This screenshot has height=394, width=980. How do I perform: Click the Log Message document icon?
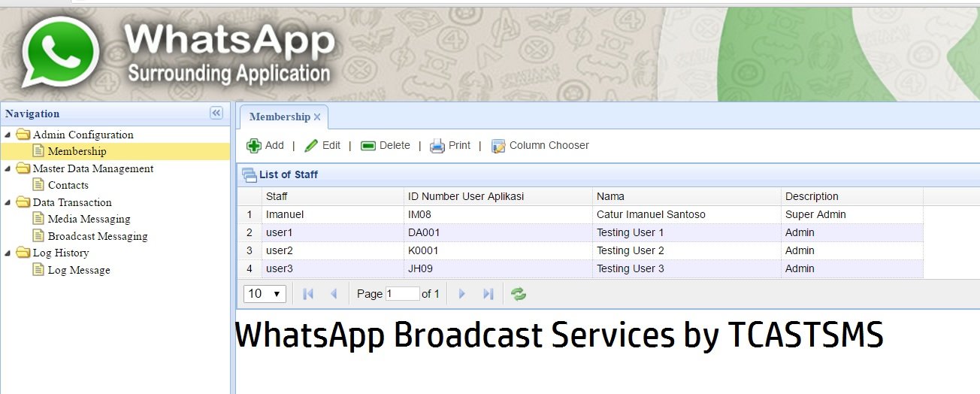click(x=38, y=270)
